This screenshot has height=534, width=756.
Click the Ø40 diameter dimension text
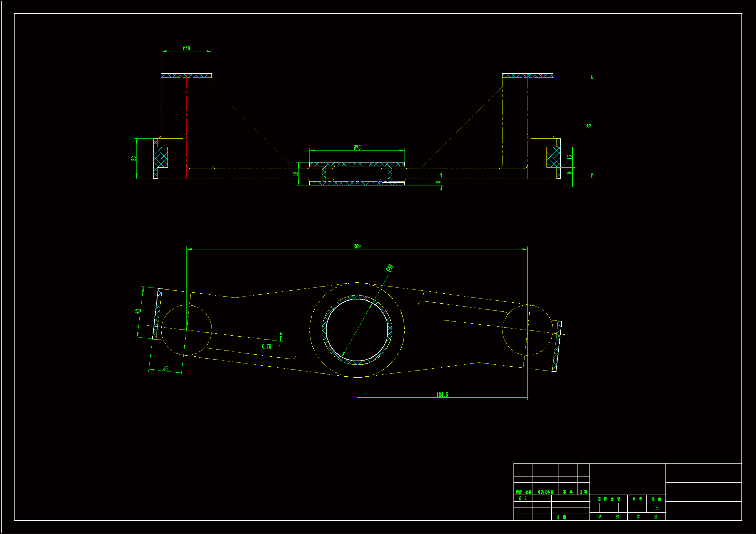(x=186, y=48)
